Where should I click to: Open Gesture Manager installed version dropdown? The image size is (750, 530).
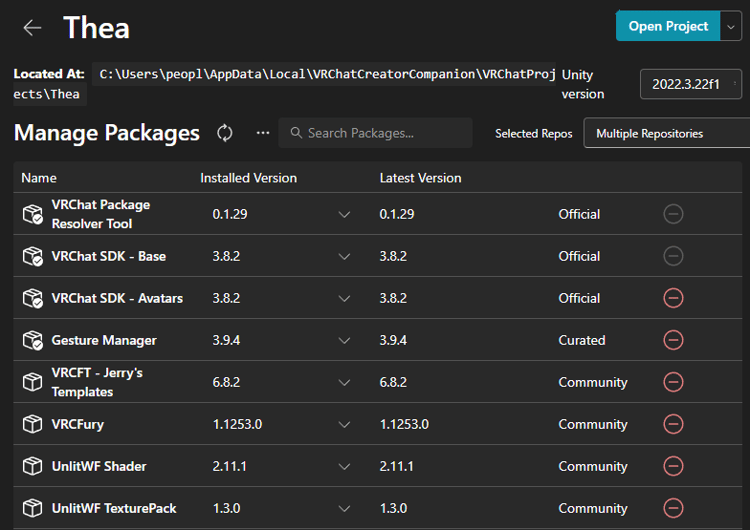point(344,340)
